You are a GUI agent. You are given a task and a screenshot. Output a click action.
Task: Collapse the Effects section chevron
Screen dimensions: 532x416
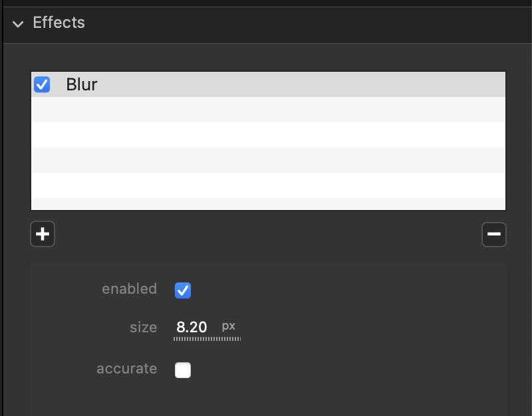(18, 24)
